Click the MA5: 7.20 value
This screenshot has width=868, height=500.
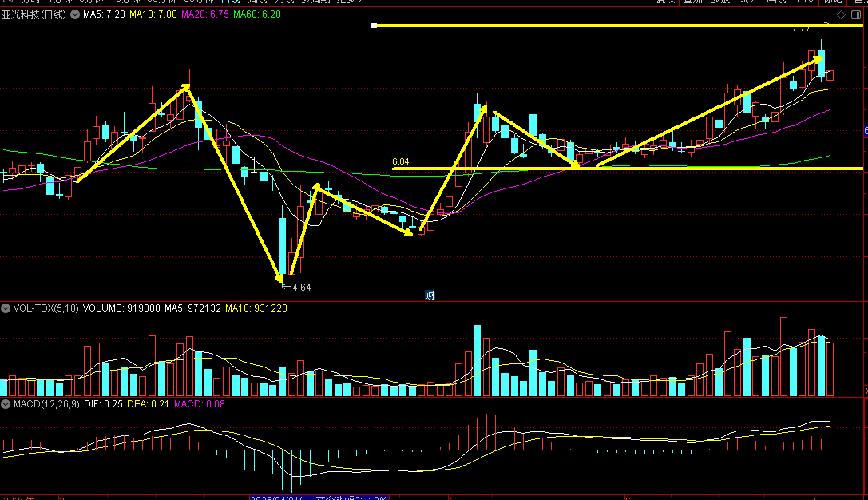click(x=104, y=14)
